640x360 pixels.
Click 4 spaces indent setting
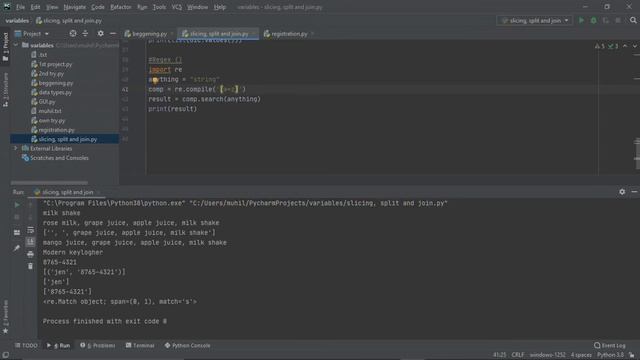click(581, 355)
